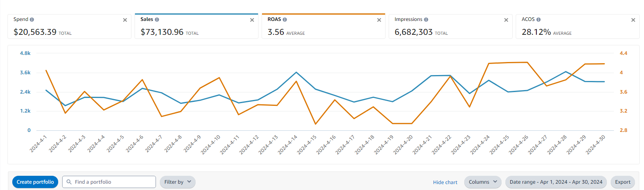This screenshot has width=644, height=190.
Task: Click the info icon next to Spend
Action: coord(32,19)
